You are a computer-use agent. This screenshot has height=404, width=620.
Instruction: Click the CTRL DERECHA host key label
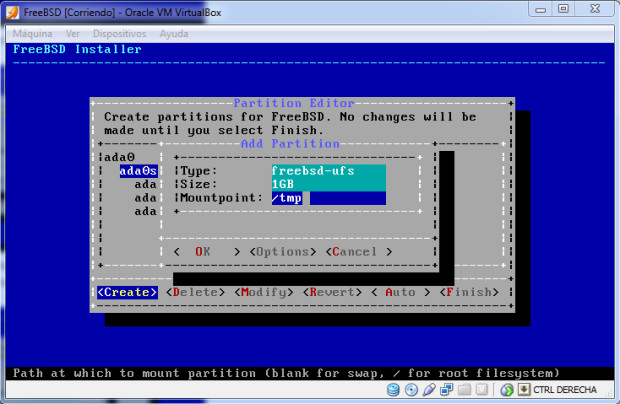pos(565,390)
